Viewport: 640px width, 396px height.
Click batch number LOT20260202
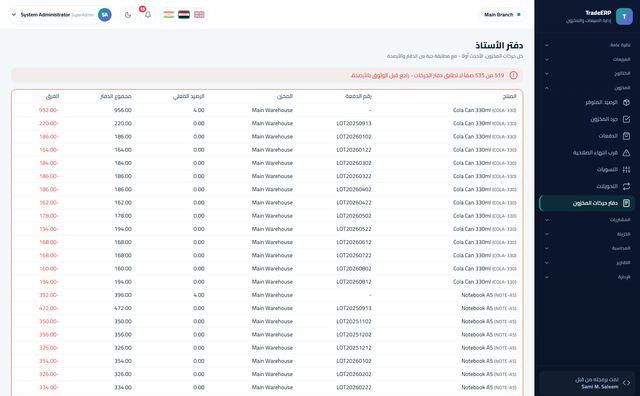coord(354,374)
